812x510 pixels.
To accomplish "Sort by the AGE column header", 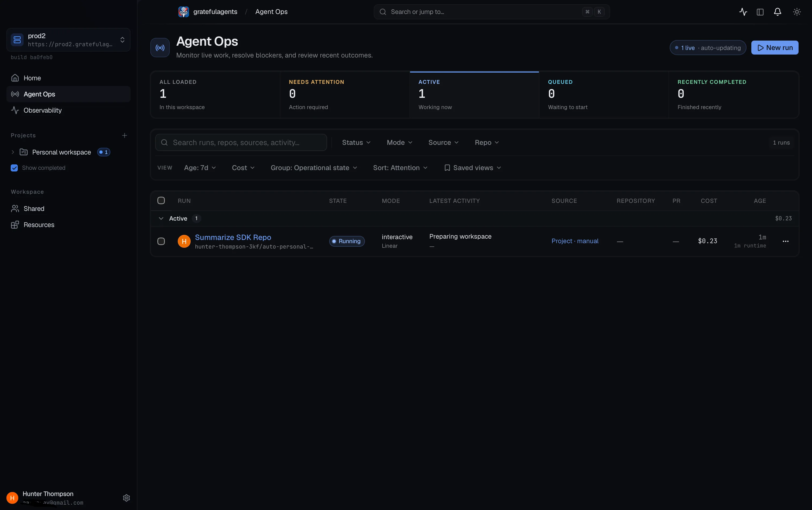I will [760, 201].
